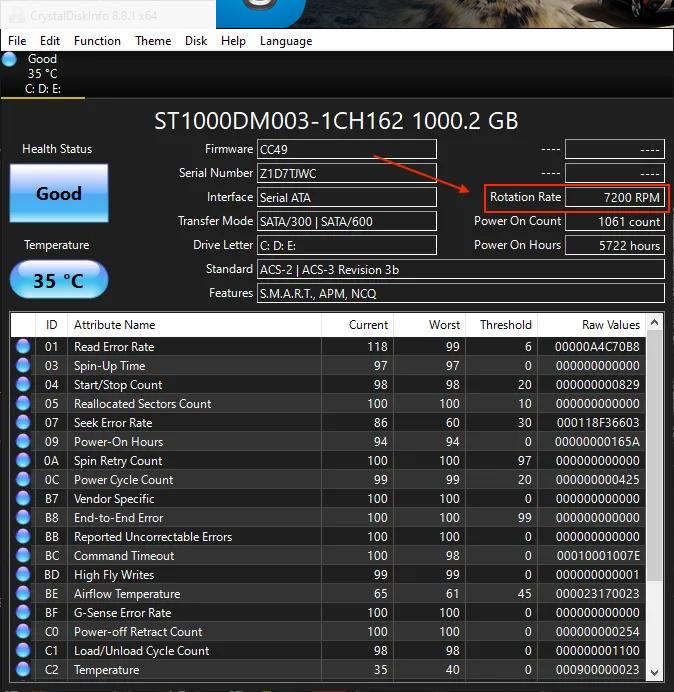The image size is (674, 692).
Task: Click status icon for Reallocated Sectors Count
Action: click(23, 404)
